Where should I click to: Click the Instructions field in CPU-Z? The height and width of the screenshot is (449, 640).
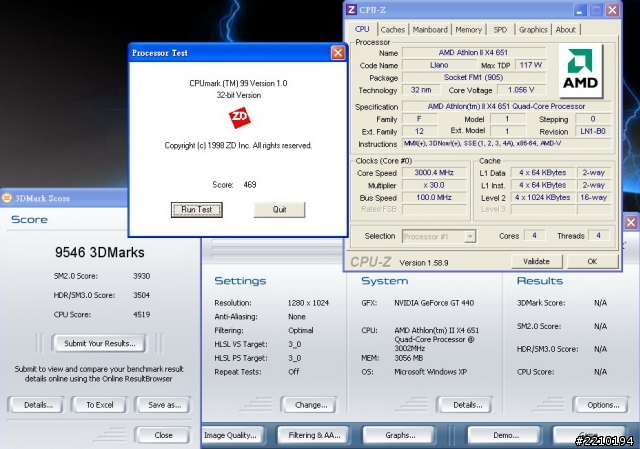[x=506, y=144]
